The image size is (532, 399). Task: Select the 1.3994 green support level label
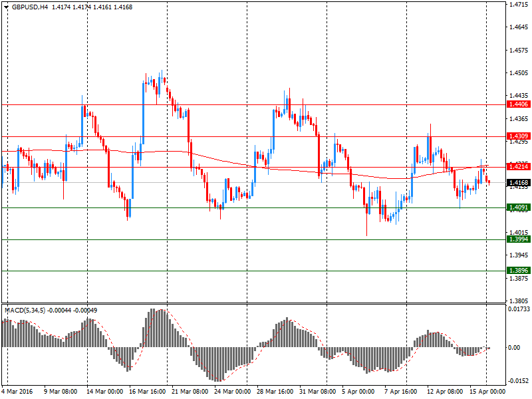coord(518,239)
